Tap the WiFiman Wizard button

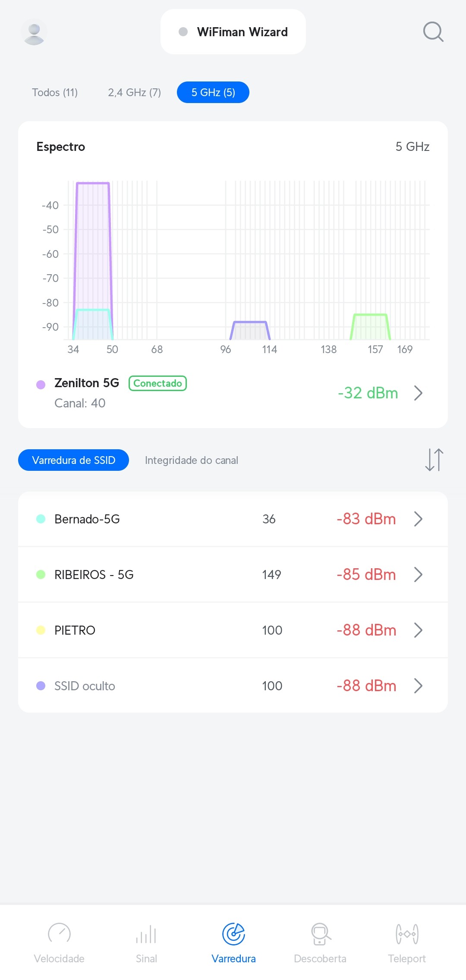[x=233, y=32]
